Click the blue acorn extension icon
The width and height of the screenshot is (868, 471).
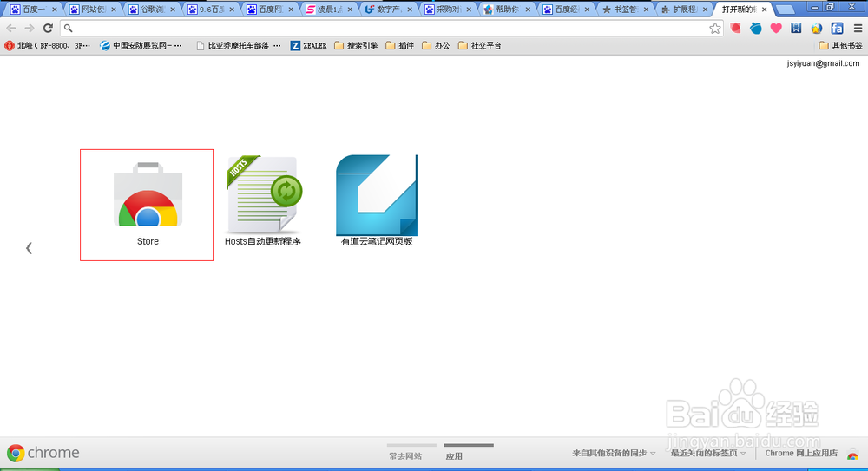(756, 29)
